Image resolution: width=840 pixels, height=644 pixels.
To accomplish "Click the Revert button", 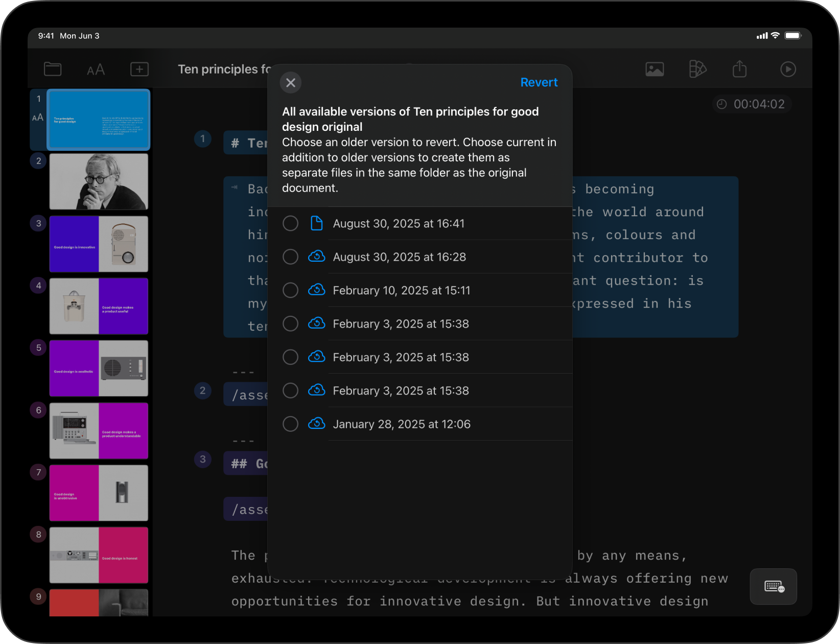I will pyautogui.click(x=539, y=82).
